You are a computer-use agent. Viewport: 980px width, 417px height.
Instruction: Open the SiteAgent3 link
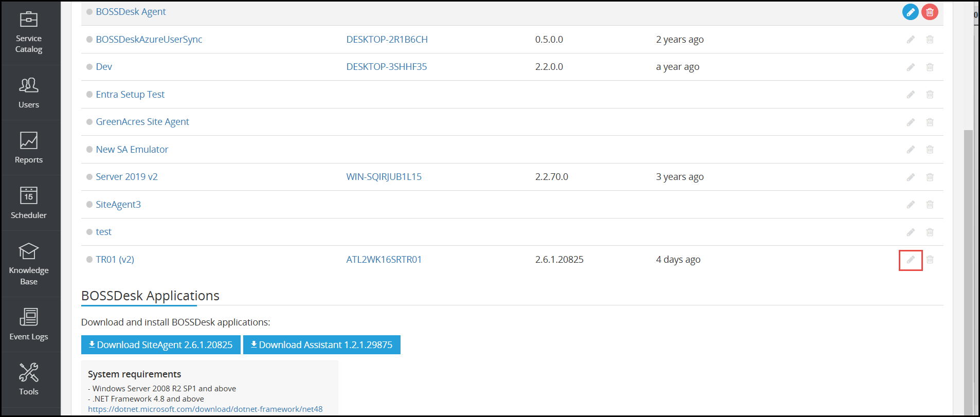[x=118, y=205]
